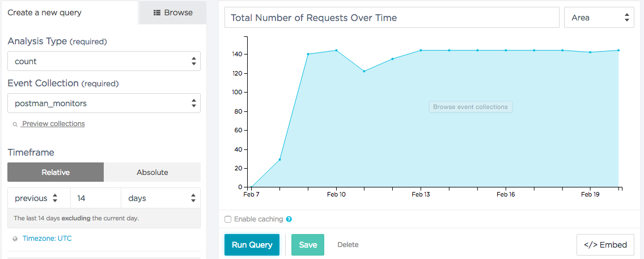Switch to the Browse tab
The width and height of the screenshot is (644, 259).
click(x=173, y=12)
